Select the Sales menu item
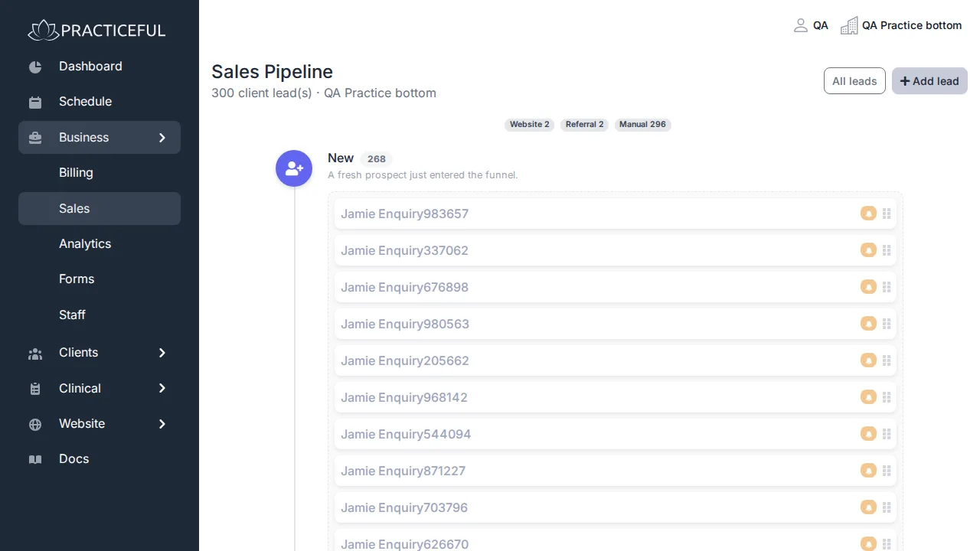This screenshot has width=980, height=551. coord(100,208)
